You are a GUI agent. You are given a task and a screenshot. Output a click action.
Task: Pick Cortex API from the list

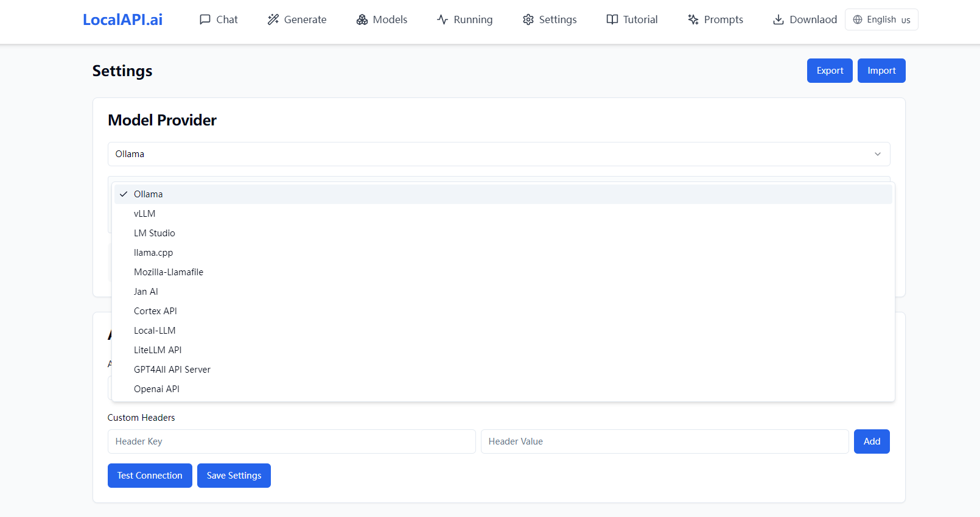503,311
